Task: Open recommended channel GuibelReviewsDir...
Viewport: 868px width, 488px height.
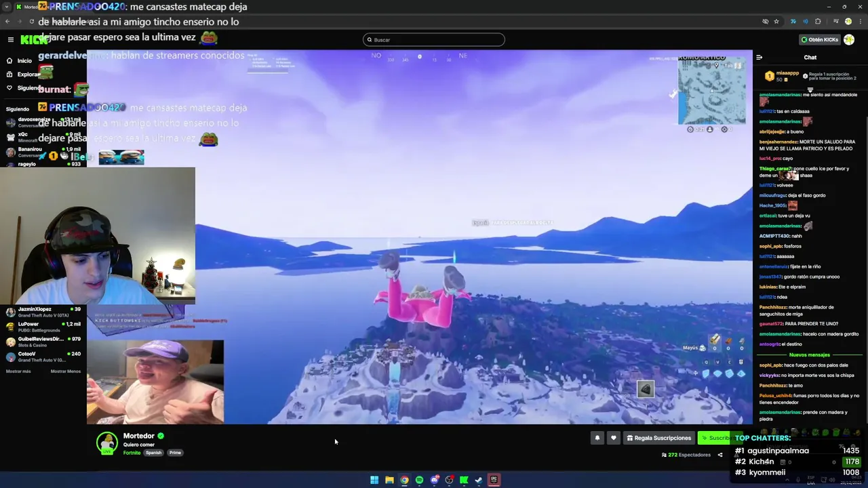Action: 43,342
